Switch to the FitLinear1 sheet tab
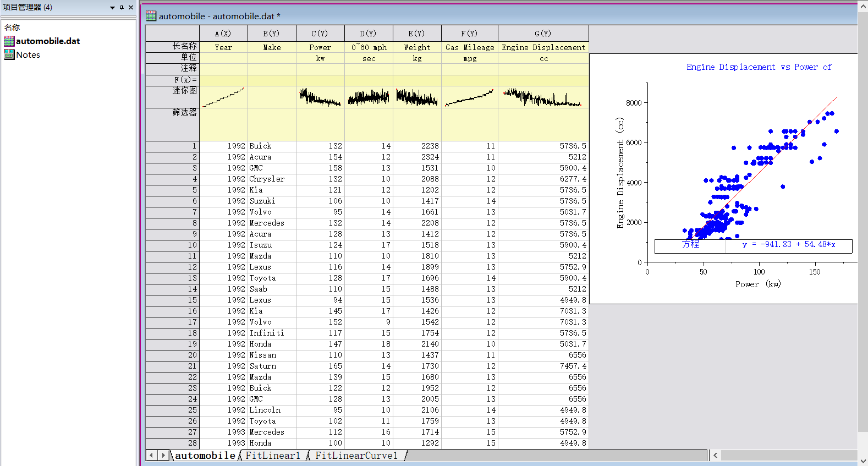 coord(273,456)
